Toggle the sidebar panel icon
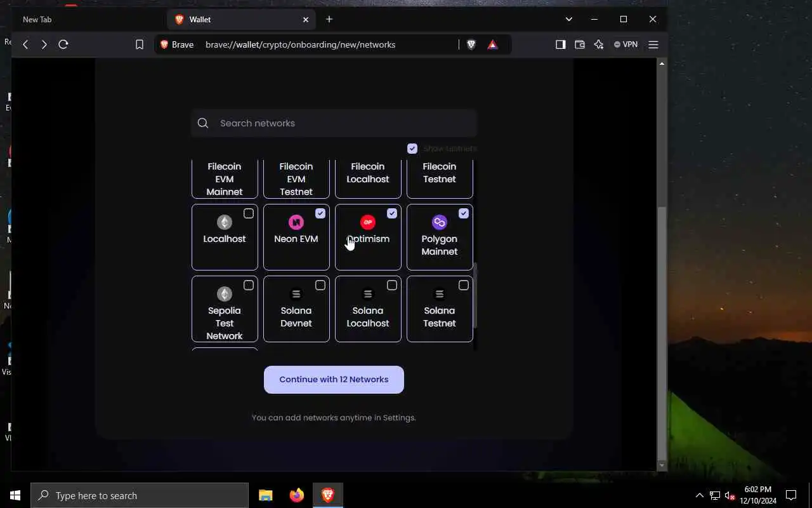 561,44
